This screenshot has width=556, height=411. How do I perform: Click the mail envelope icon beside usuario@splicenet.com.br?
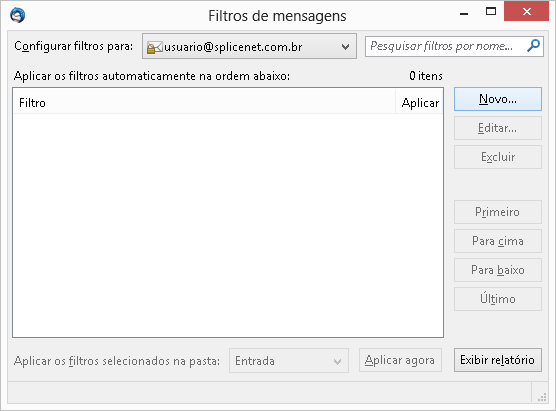(x=155, y=47)
